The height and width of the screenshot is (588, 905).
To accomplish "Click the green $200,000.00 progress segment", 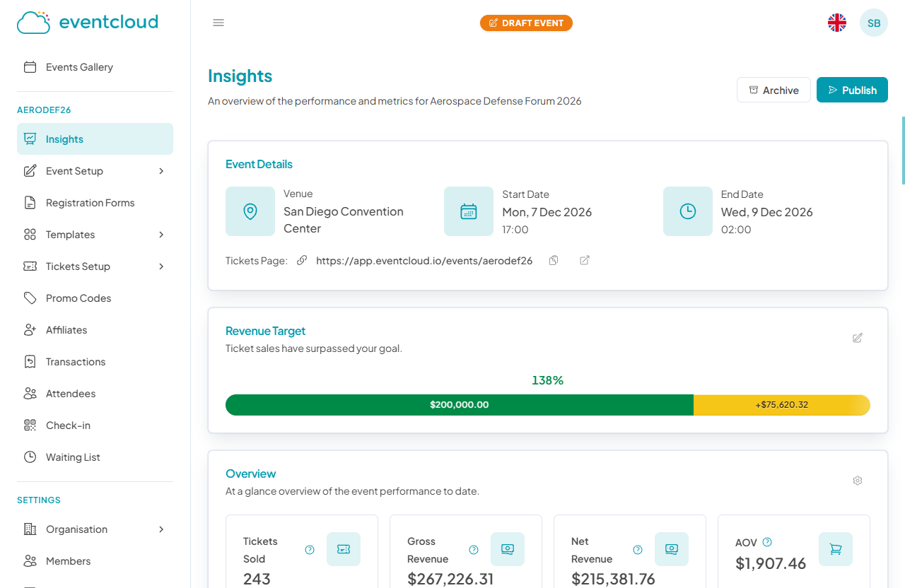I will point(460,405).
